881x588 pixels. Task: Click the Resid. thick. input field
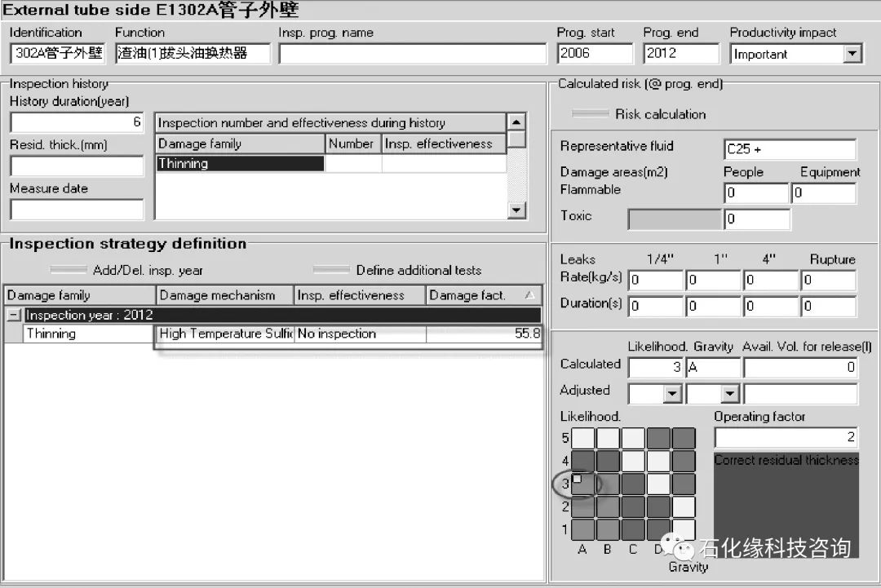point(77,166)
